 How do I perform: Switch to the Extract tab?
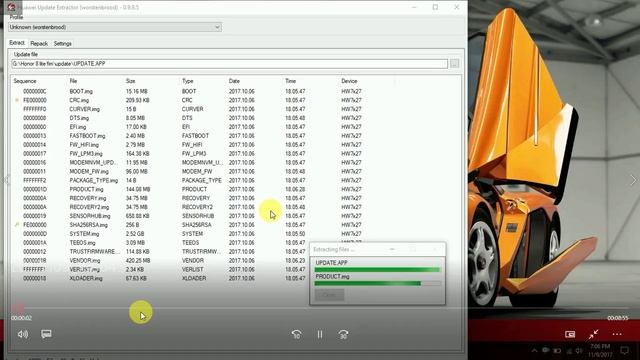click(x=17, y=43)
